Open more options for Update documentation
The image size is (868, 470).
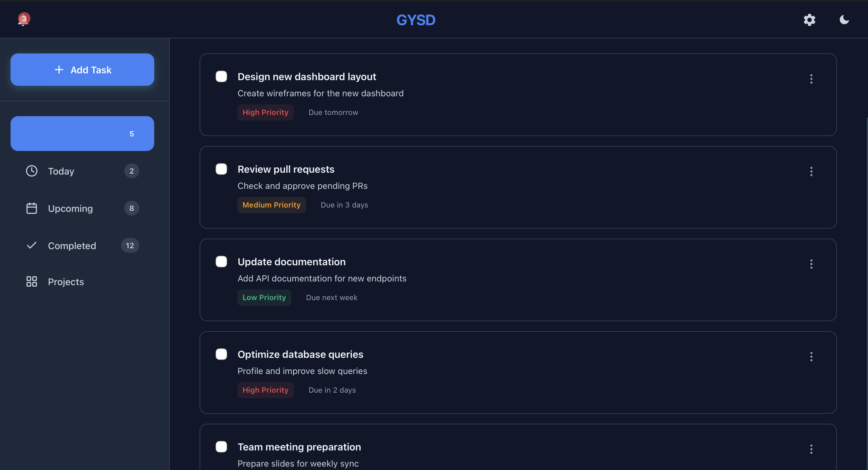click(x=811, y=264)
